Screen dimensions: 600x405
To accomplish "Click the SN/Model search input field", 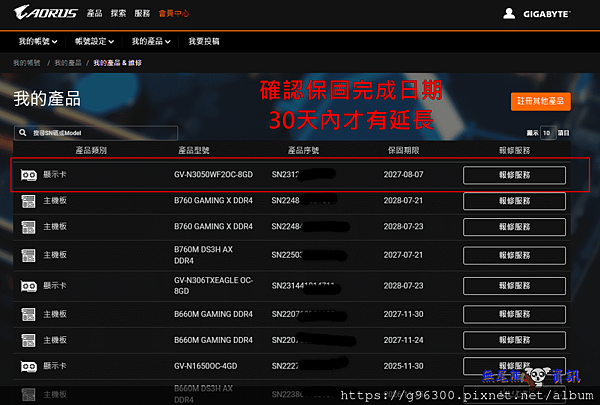I will [96, 133].
